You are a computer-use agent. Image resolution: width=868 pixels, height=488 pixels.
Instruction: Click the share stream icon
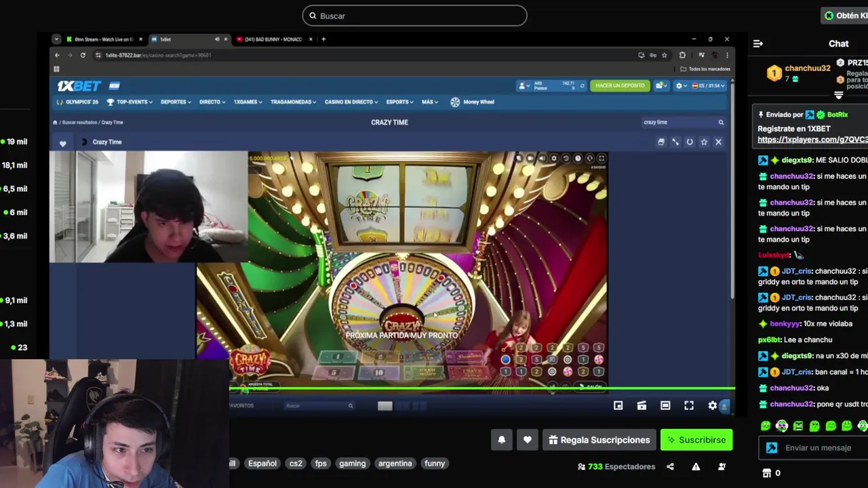click(671, 466)
